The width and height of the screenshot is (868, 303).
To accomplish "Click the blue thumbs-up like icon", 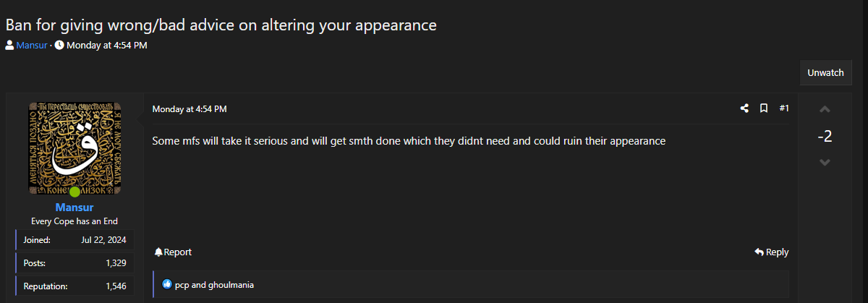I will click(167, 284).
